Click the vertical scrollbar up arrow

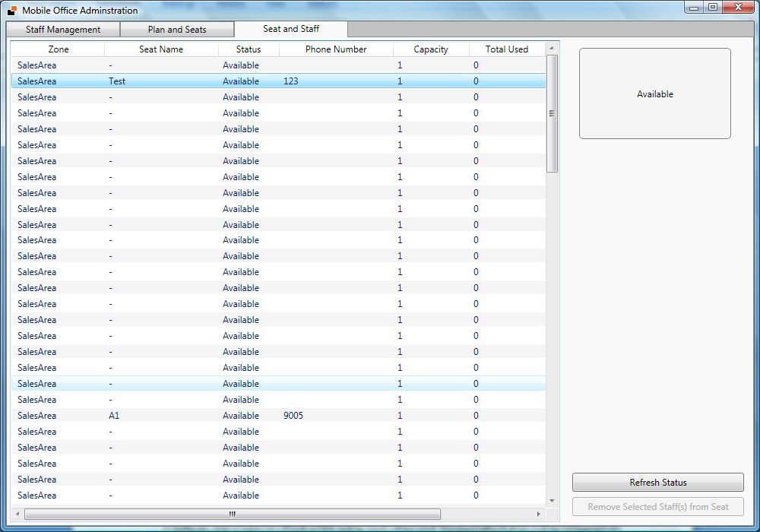pos(553,47)
